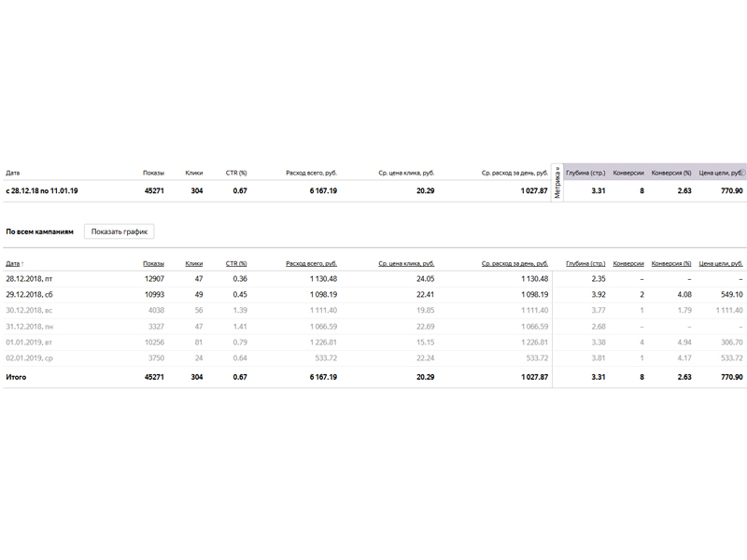Sort daily table by underlined "Ср. расход за день" header
The height and width of the screenshot is (560, 747).
(x=514, y=264)
